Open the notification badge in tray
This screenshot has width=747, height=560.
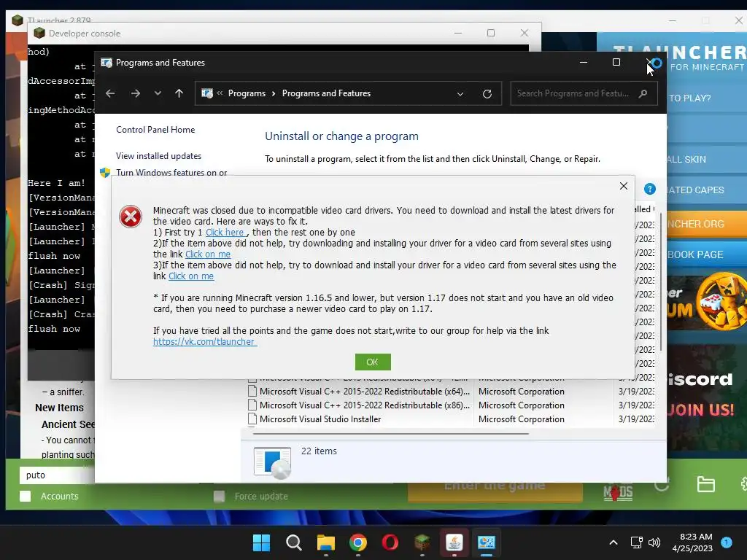pos(727,542)
